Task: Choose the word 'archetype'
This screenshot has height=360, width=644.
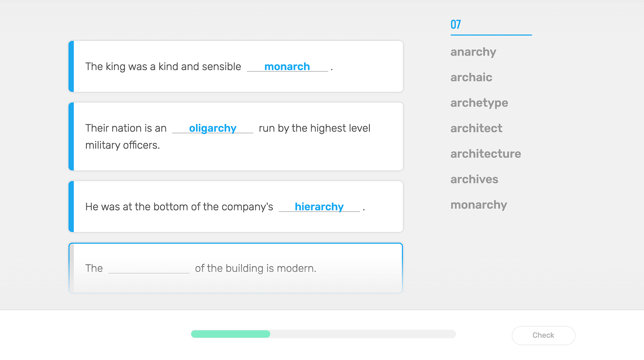Action: tap(479, 103)
